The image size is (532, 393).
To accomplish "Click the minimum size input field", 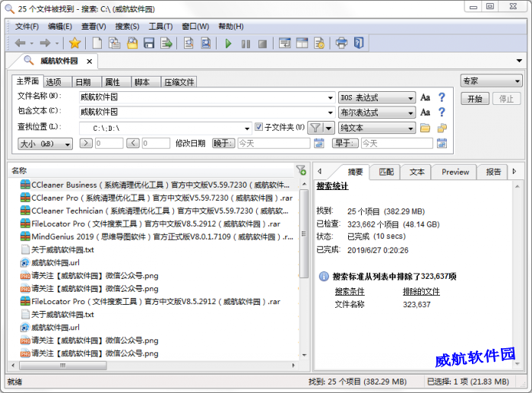I will 109,143.
